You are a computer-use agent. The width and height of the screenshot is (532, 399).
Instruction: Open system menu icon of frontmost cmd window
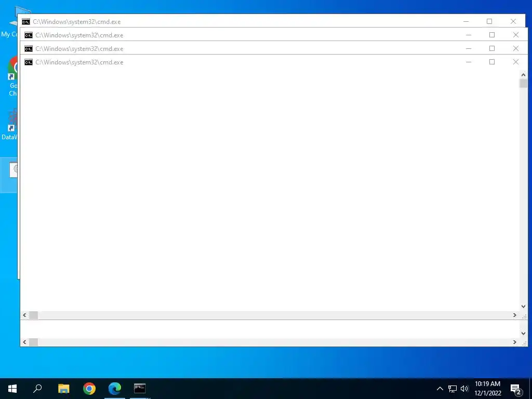(29, 62)
